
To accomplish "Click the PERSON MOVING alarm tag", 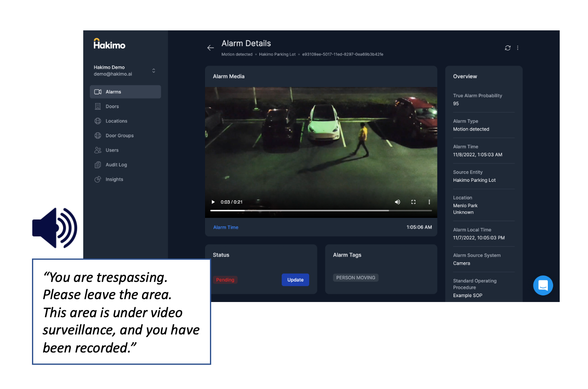I will tap(356, 278).
